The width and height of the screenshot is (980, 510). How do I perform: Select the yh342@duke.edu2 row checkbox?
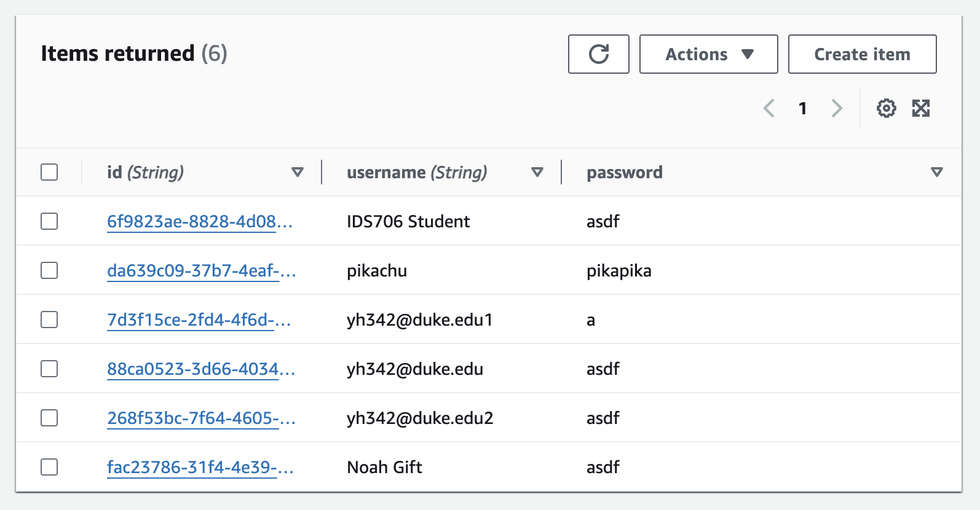click(49, 418)
